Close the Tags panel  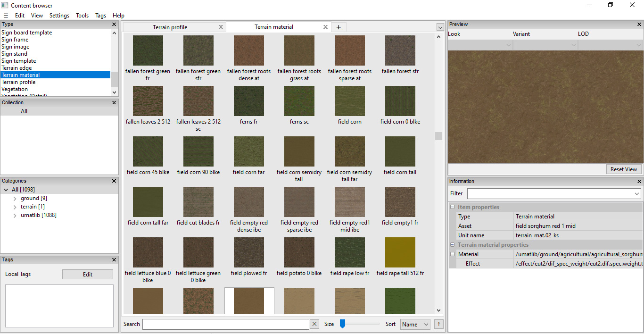114,259
